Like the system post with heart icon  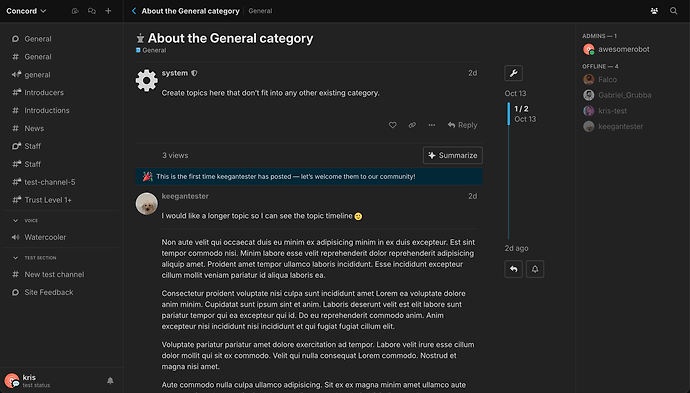(x=393, y=125)
